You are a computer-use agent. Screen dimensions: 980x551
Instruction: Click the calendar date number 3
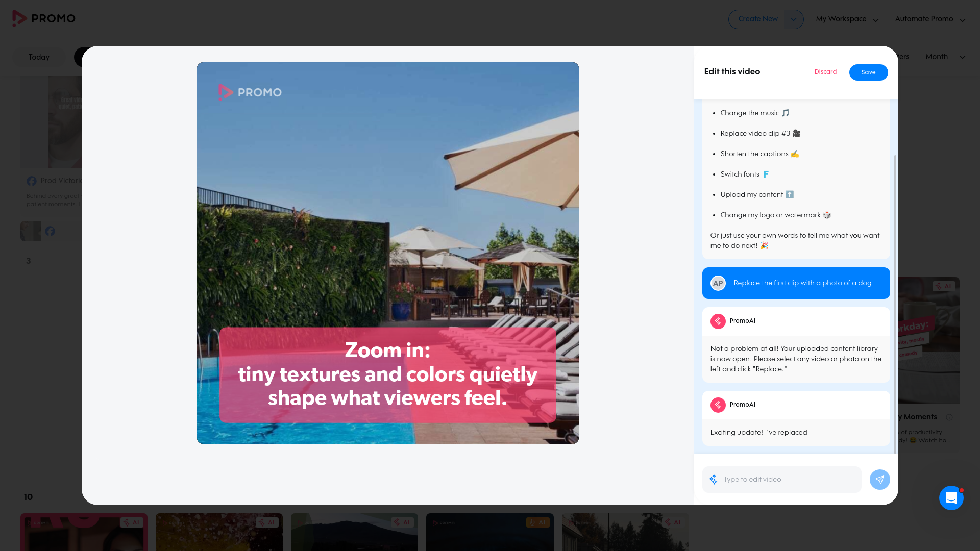[x=29, y=261]
